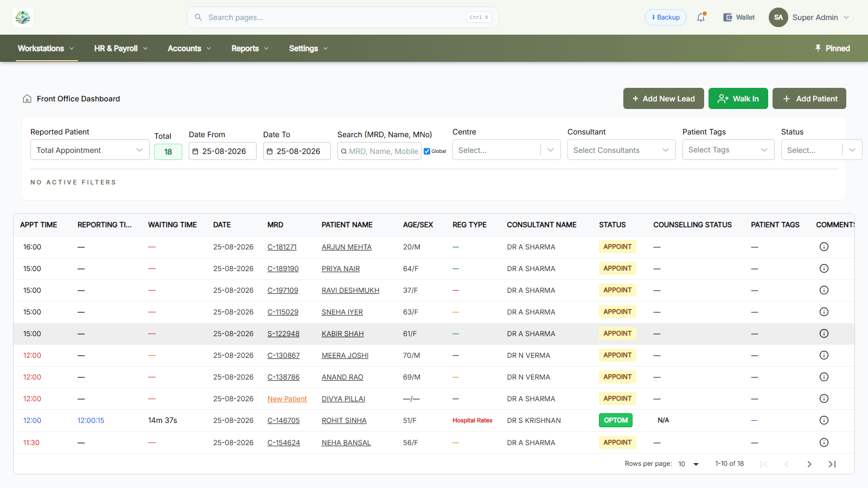Click reporting time 12:00:15
The width and height of the screenshot is (868, 488).
[91, 420]
